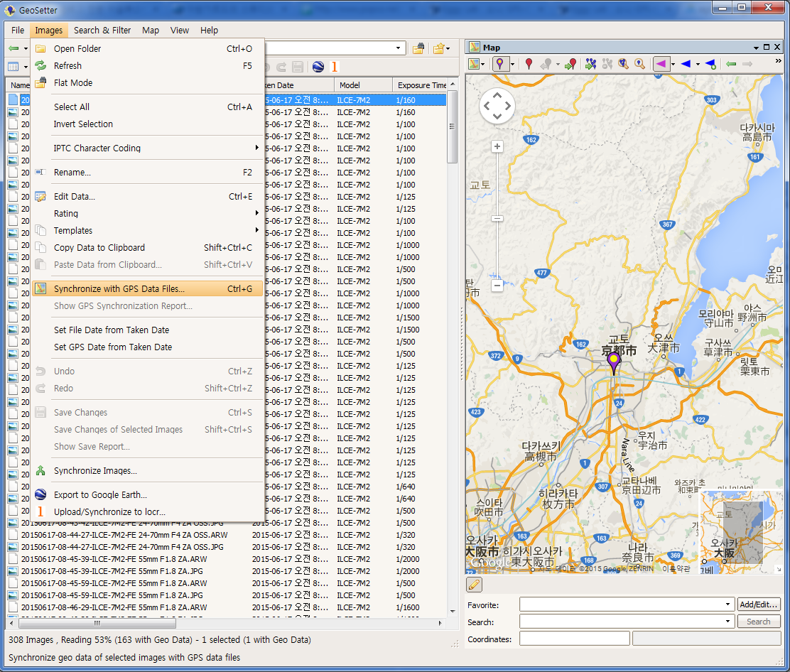Toggle the purple image position marker button

click(500, 64)
